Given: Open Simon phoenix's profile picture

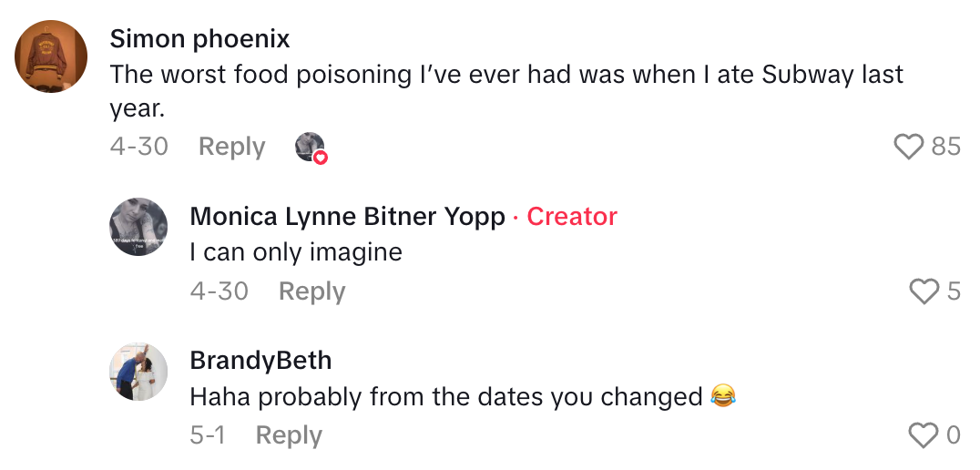Looking at the screenshot, I should coord(51,55).
